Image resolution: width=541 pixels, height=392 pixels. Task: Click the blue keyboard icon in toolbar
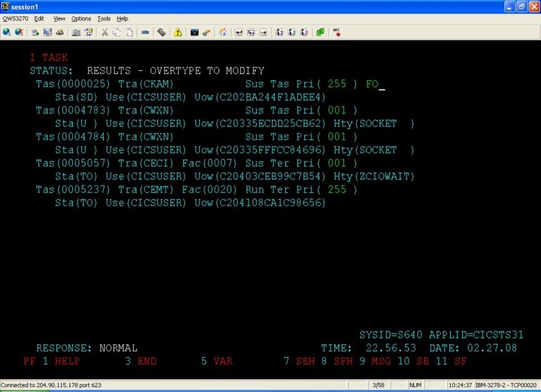[x=145, y=32]
